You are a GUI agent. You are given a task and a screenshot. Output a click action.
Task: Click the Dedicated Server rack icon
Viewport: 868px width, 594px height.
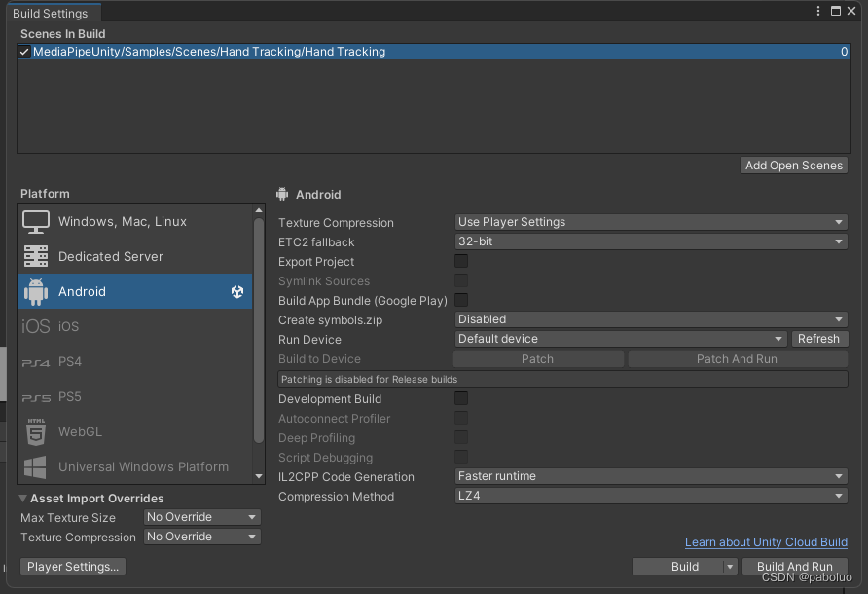(x=36, y=256)
